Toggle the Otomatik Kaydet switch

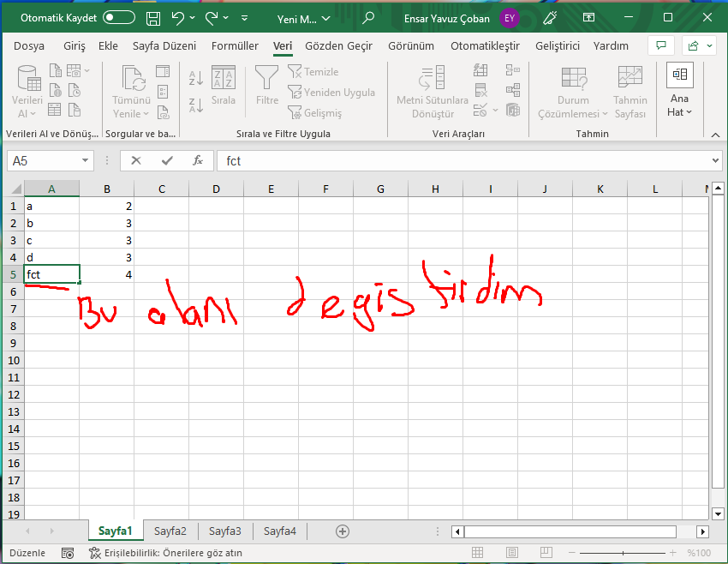tap(119, 18)
